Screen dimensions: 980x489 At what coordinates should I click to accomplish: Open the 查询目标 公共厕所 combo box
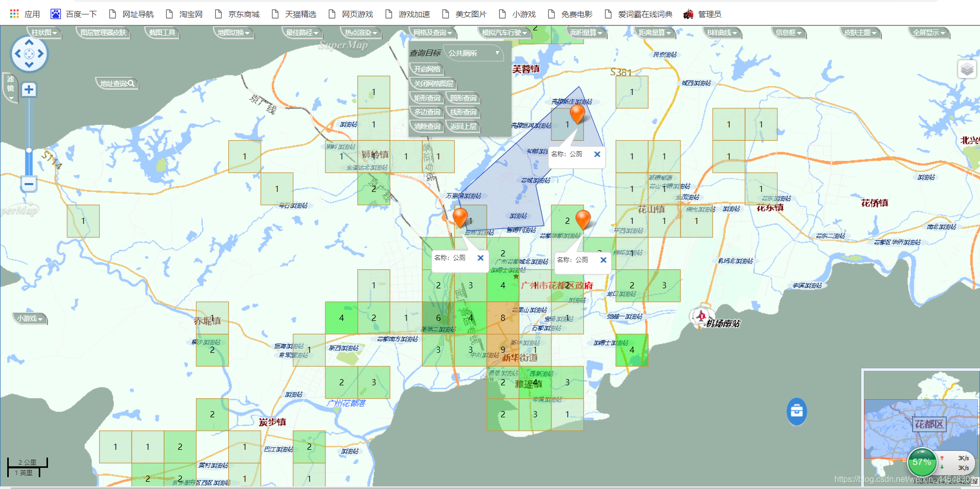tap(474, 53)
